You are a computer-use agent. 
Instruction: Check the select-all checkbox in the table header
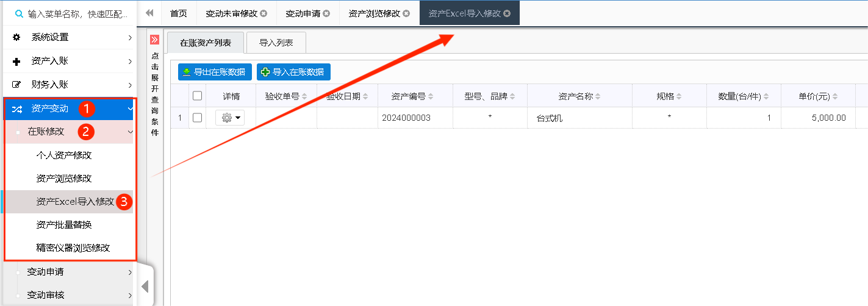(x=197, y=96)
